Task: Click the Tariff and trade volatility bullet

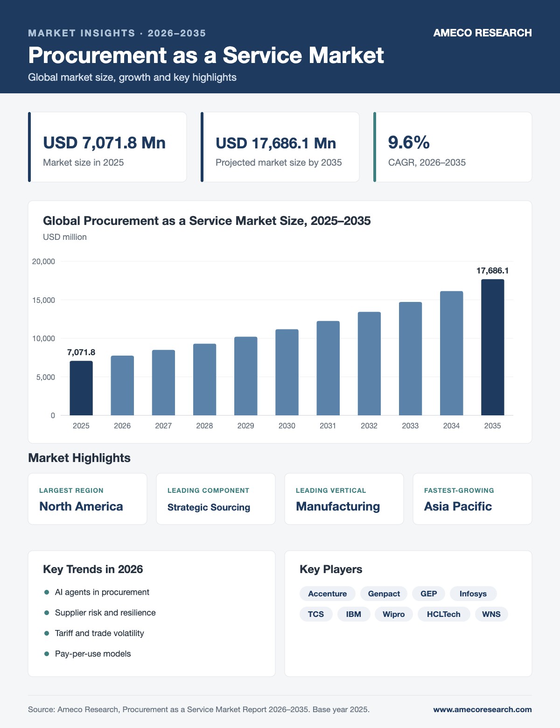Action: (94, 633)
